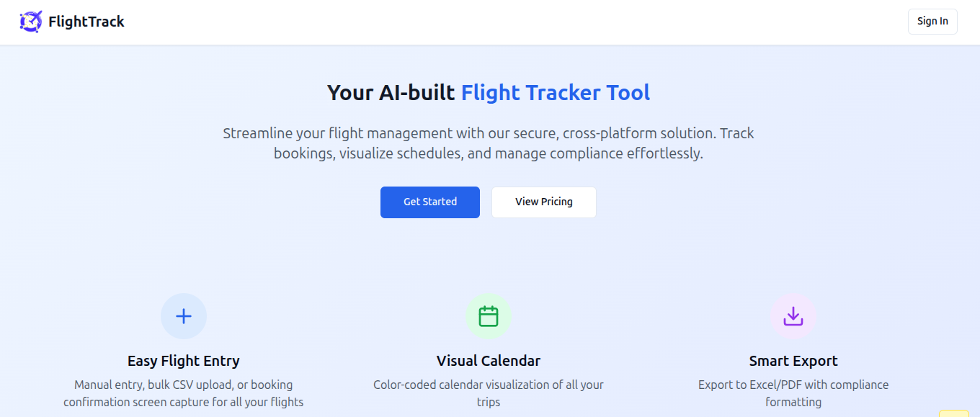Viewport: 980px width, 417px height.
Task: Click the Easy Flight Entry description text
Action: pos(184,393)
